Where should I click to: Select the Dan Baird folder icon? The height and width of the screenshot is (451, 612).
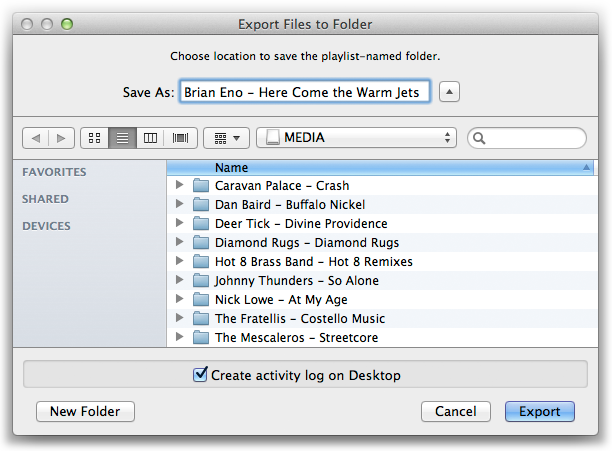201,204
